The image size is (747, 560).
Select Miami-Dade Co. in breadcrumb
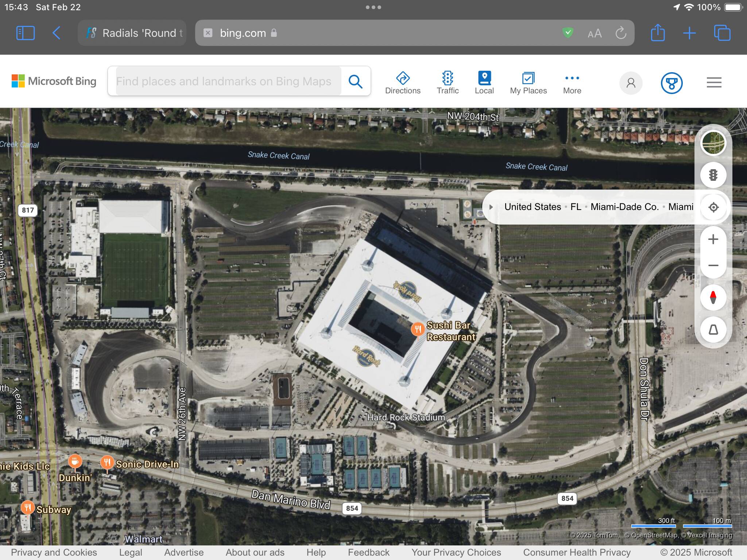624,207
